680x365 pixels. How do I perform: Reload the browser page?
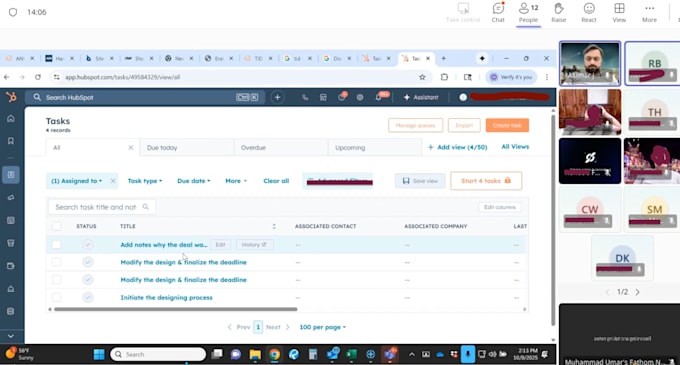coord(38,77)
